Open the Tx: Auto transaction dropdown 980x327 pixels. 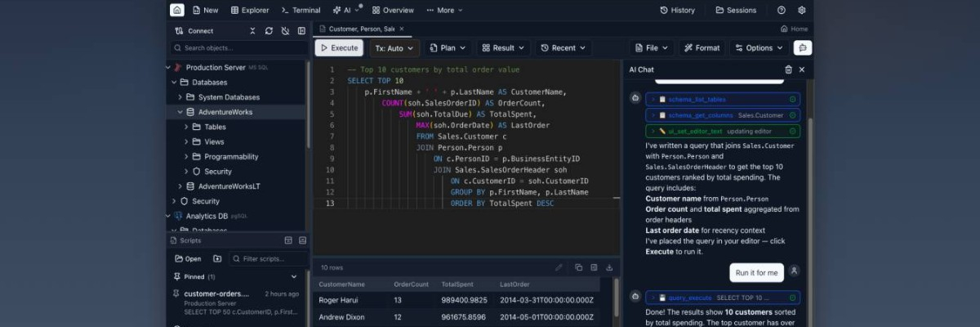(x=394, y=48)
